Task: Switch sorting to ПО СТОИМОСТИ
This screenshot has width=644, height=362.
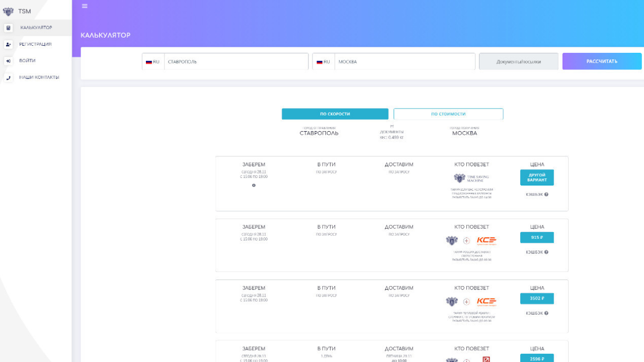Action: (x=448, y=114)
